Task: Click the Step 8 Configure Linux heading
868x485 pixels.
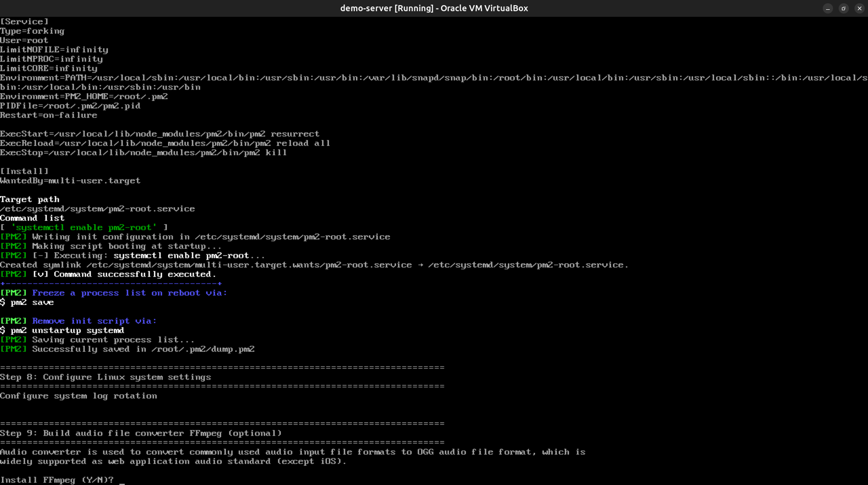Action: (105, 377)
